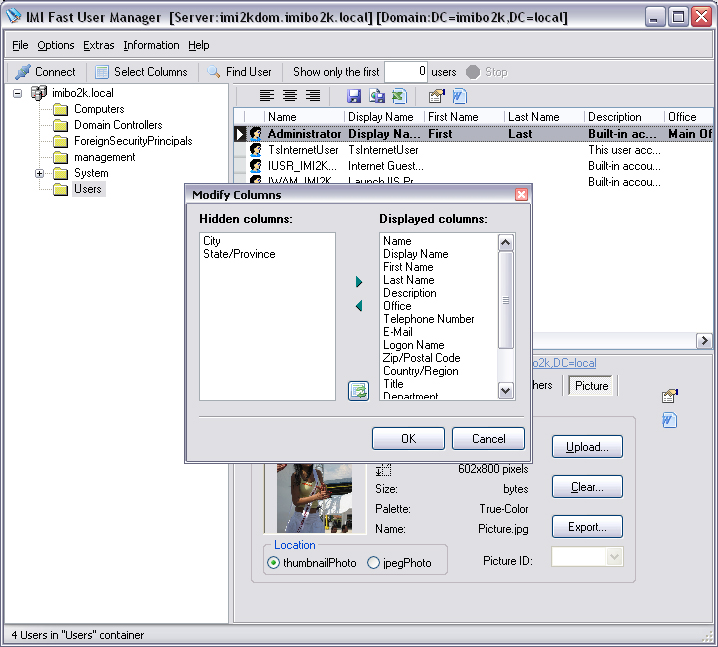Click the Clear... button

587,486
